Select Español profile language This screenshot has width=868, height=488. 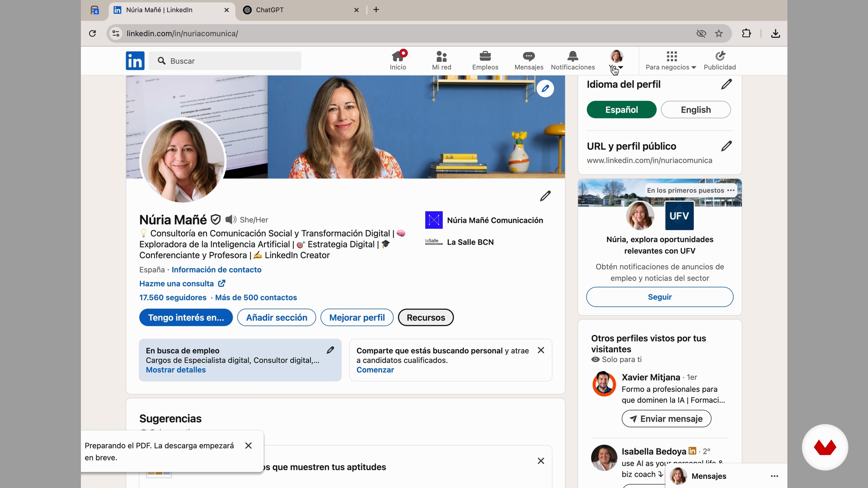(x=621, y=110)
